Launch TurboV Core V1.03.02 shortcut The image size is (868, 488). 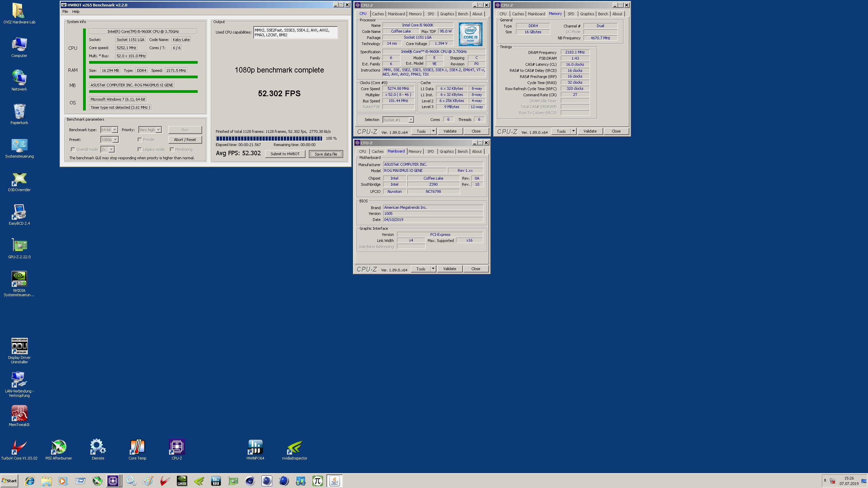19,449
